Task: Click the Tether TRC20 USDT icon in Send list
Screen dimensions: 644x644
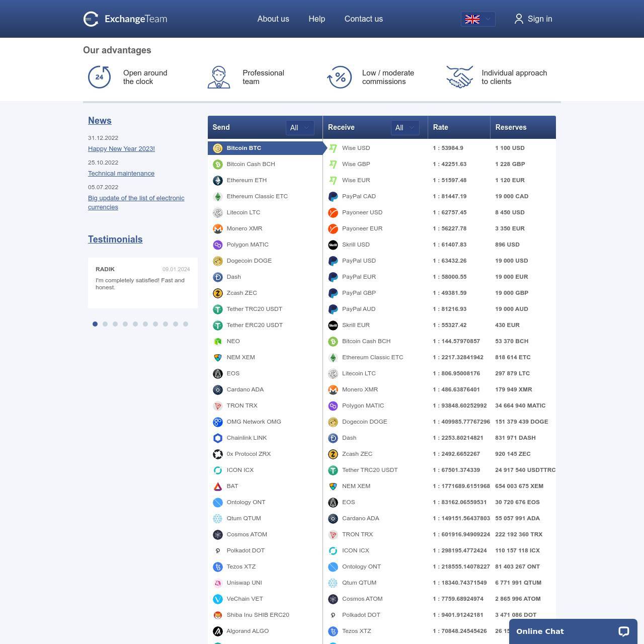Action: pos(218,309)
